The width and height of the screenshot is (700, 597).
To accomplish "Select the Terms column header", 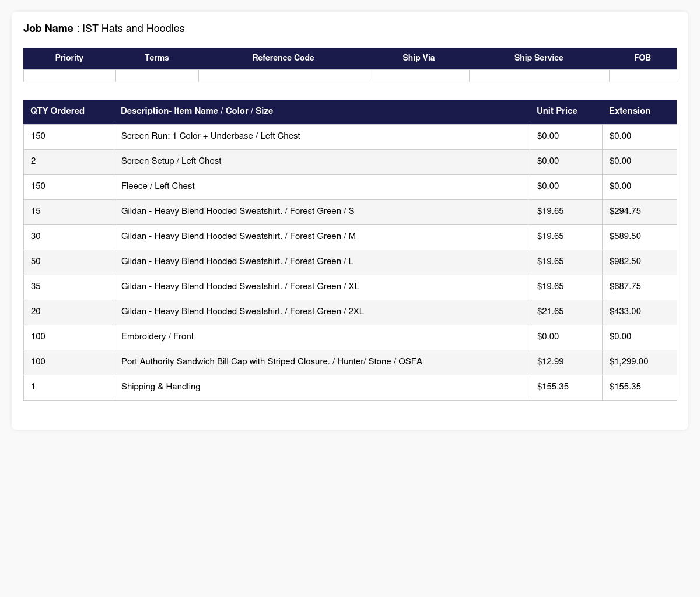I will [157, 58].
